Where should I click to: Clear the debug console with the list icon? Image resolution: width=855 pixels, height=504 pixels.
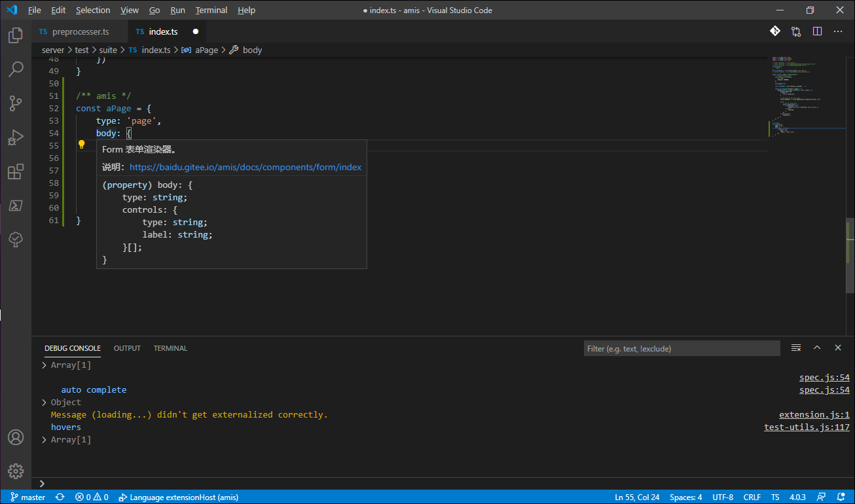coord(796,348)
